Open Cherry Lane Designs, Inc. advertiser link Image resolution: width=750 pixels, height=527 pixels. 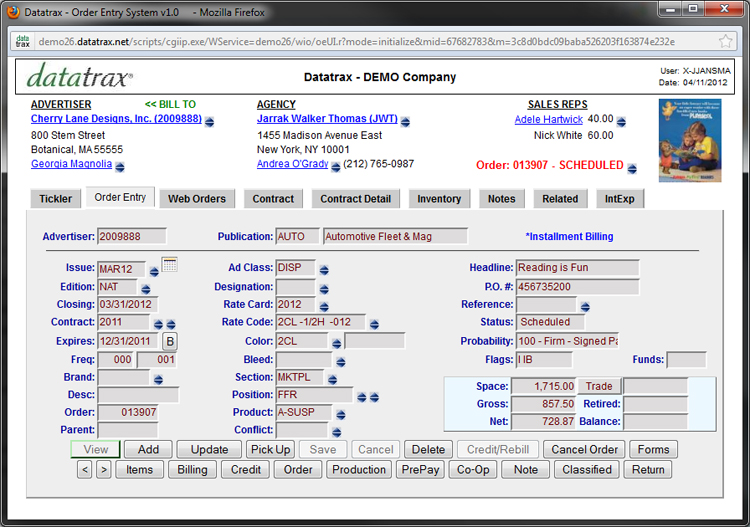(116, 119)
